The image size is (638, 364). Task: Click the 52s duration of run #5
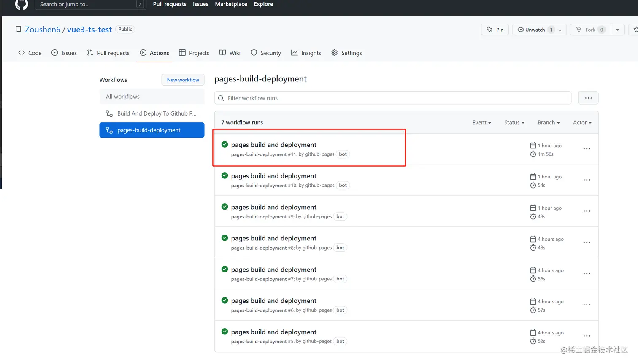(541, 342)
